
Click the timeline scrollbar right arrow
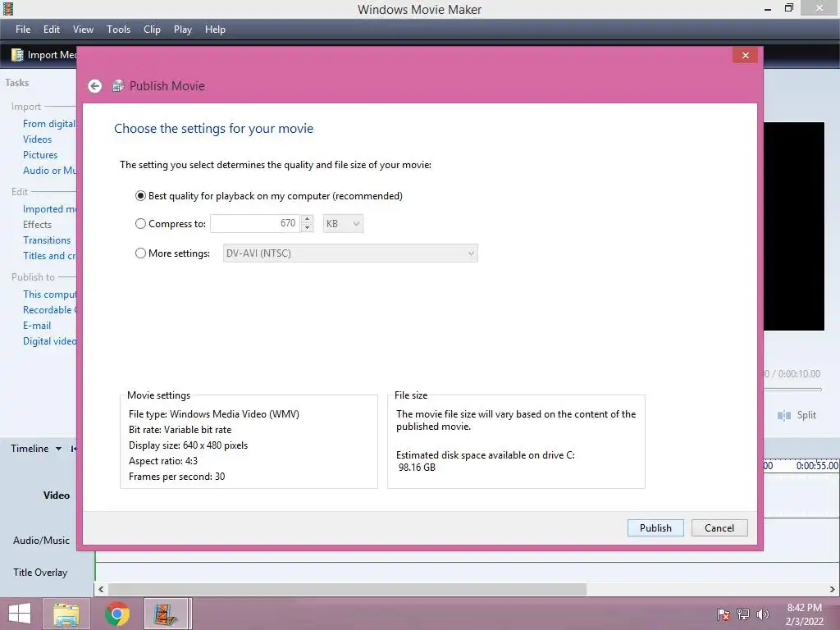tap(833, 589)
